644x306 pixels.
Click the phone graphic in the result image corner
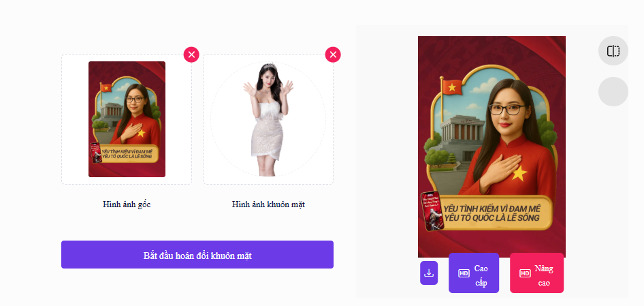tap(432, 210)
